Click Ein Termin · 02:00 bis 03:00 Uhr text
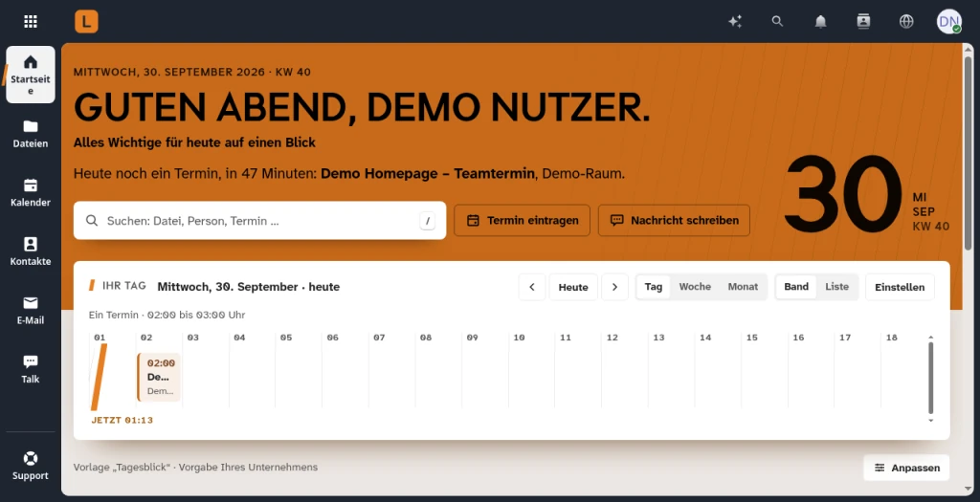 point(167,315)
